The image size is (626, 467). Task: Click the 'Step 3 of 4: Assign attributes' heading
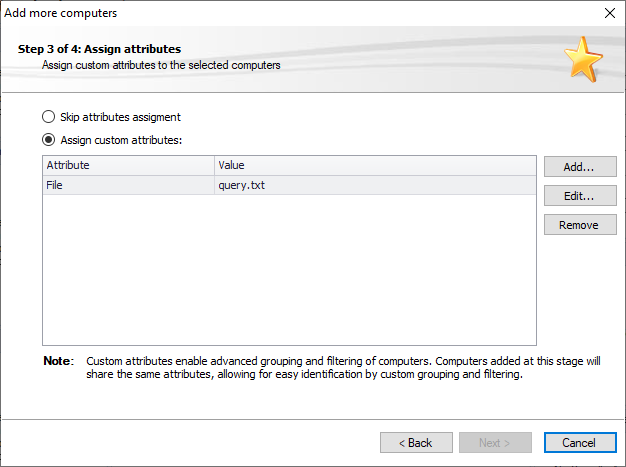click(99, 49)
